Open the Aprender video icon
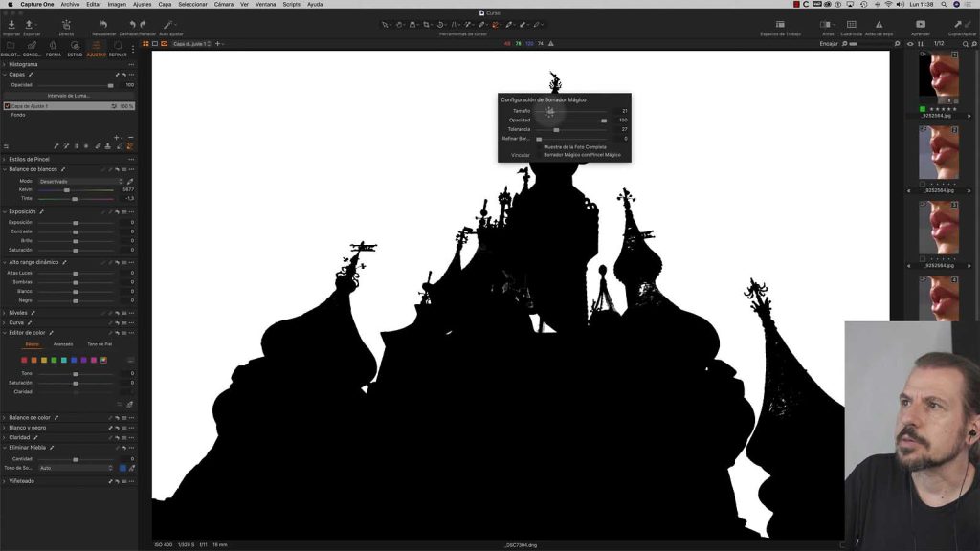980x551 pixels. tap(921, 24)
